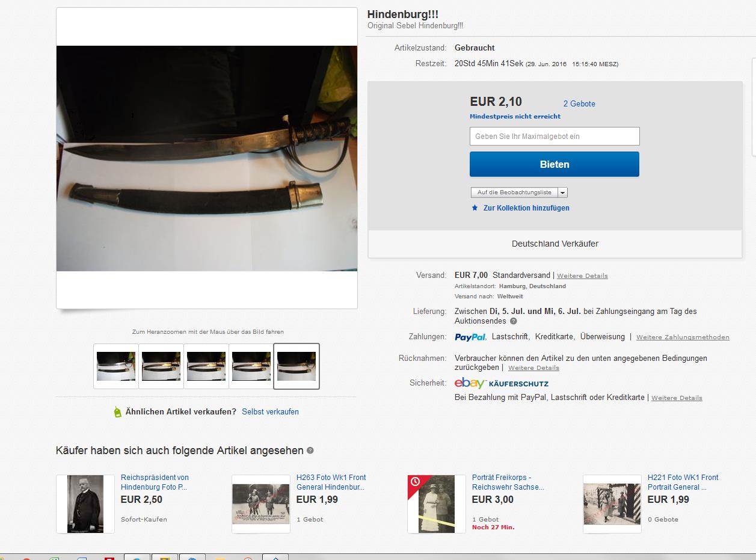The height and width of the screenshot is (560, 756).
Task: Click Auf die Beobachtungsliste button
Action: tap(514, 192)
